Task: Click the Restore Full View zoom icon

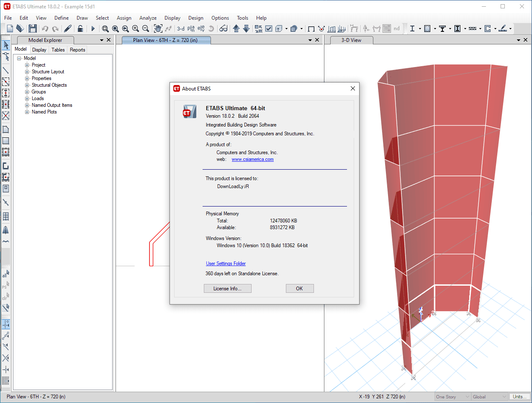Action: pyautogui.click(x=116, y=28)
